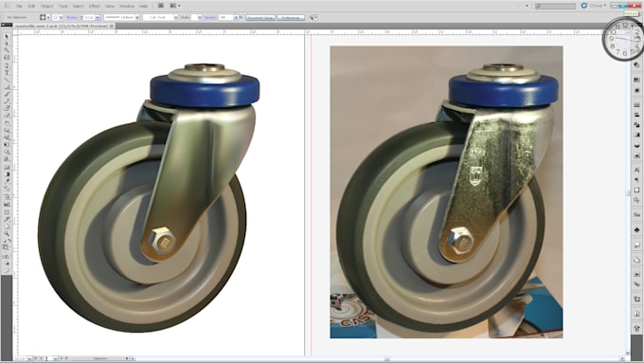Viewport: 644px width, 363px height.
Task: Open the Paragraph panel icon
Action: click(636, 180)
